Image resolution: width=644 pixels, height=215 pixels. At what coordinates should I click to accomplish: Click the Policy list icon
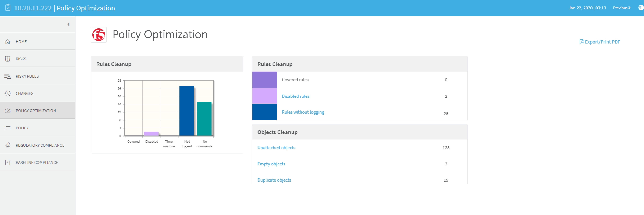coord(8,128)
